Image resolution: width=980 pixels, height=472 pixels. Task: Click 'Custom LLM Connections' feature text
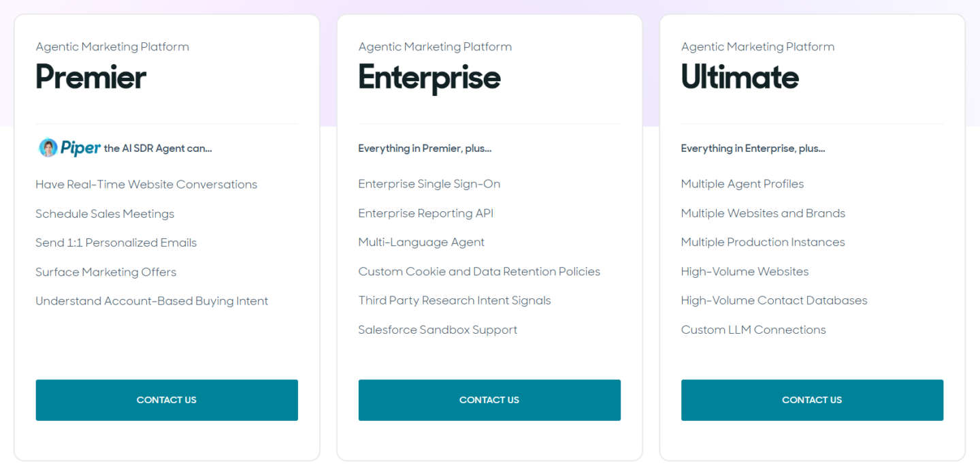[x=753, y=330]
